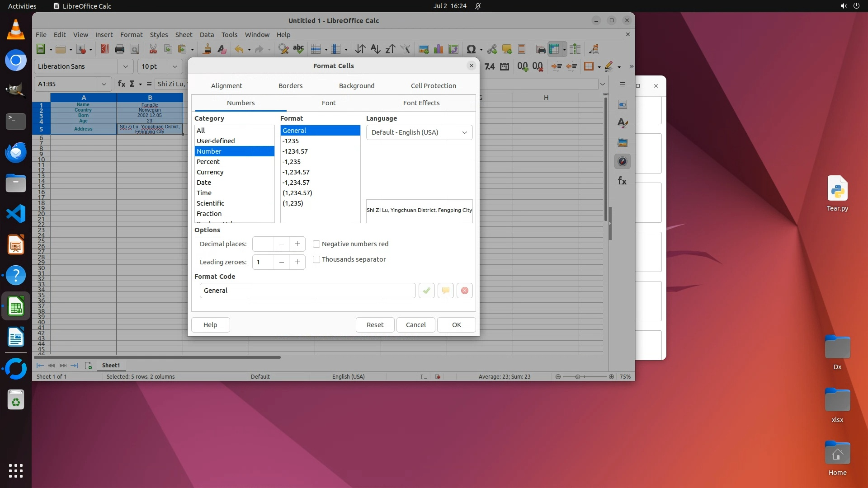The image size is (868, 488).
Task: Open the sidebar Functions fx icon
Action: pyautogui.click(x=623, y=181)
